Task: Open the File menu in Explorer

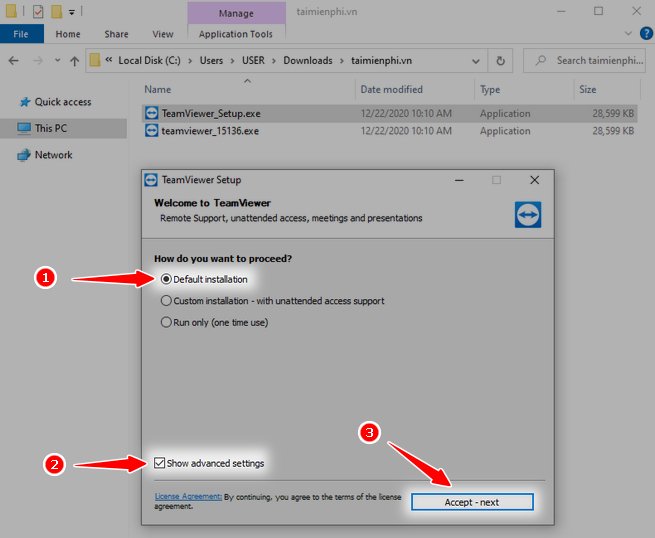Action: coord(21,34)
